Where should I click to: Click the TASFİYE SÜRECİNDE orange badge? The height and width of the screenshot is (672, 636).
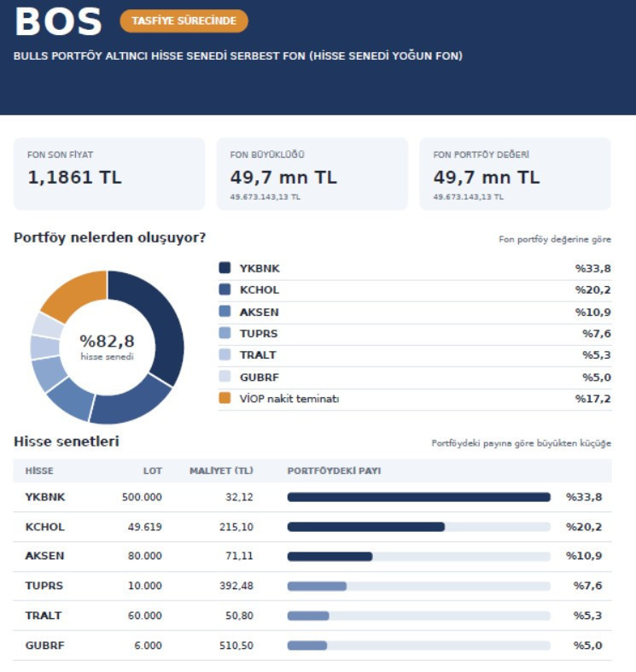[184, 21]
